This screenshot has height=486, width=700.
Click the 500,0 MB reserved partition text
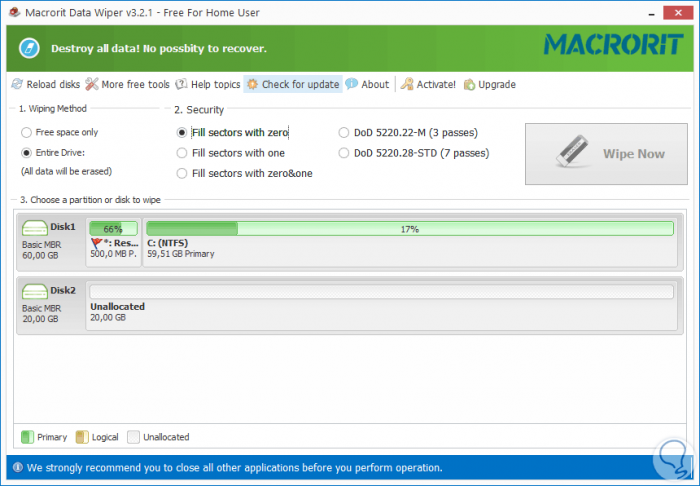113,254
